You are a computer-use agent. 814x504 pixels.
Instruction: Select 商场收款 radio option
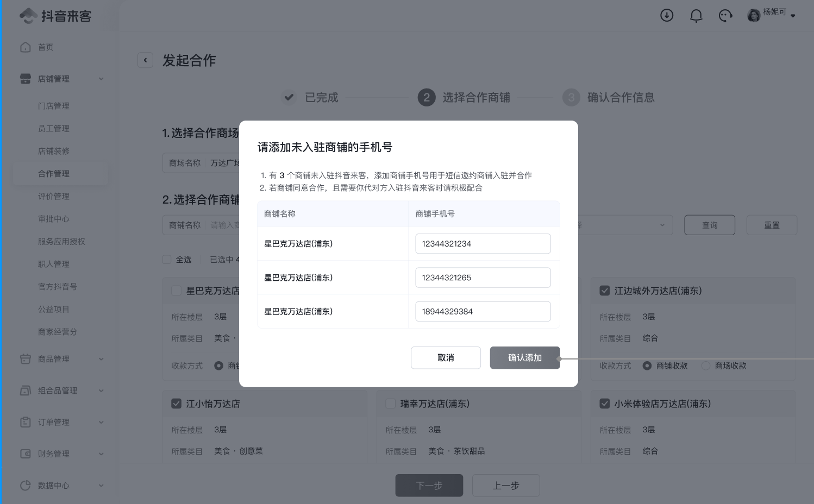click(x=706, y=366)
